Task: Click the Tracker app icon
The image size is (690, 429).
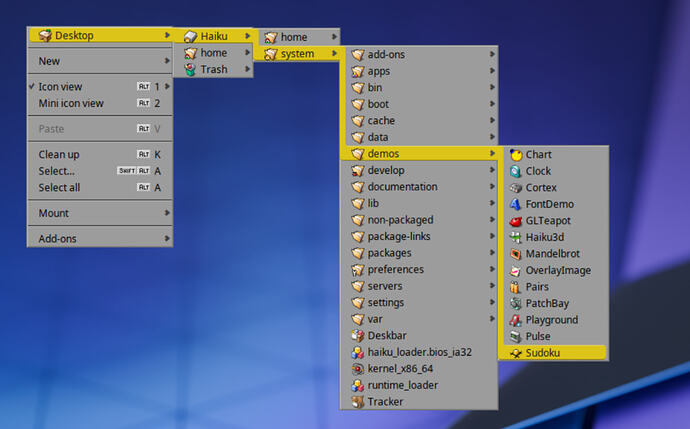Action: pyautogui.click(x=358, y=402)
